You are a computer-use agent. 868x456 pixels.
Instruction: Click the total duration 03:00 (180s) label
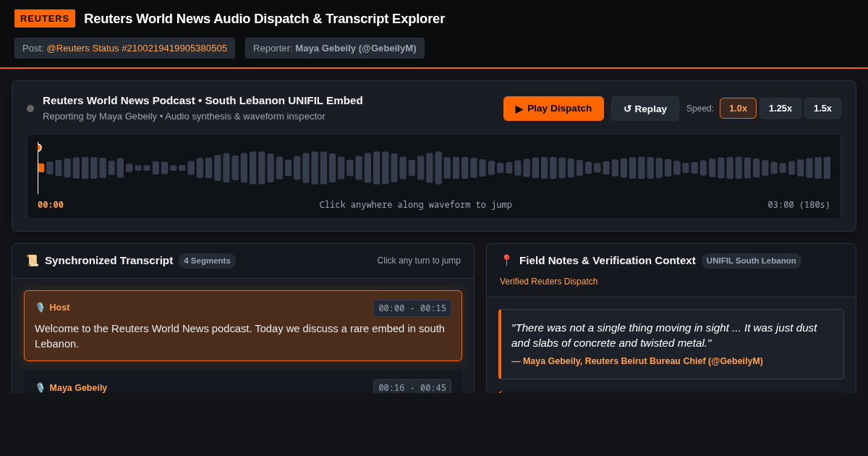click(799, 205)
